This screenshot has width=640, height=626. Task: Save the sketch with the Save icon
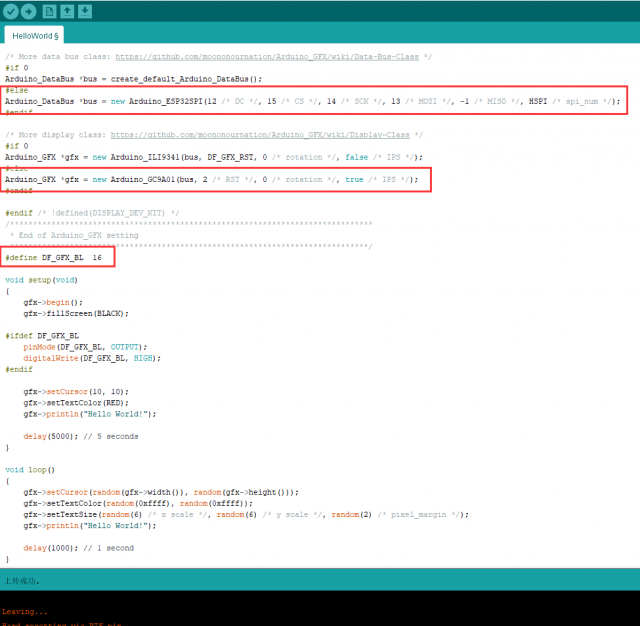[x=85, y=11]
